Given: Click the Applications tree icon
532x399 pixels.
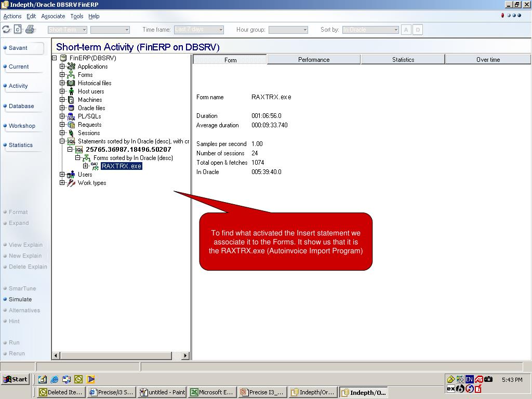Looking at the screenshot, I should [71, 66].
